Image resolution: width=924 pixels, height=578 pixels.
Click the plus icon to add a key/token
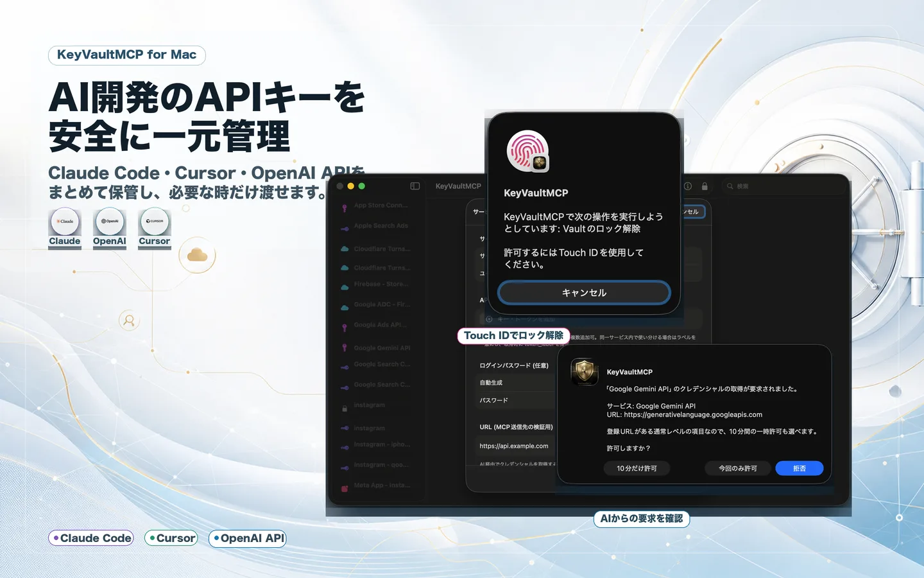click(x=489, y=319)
